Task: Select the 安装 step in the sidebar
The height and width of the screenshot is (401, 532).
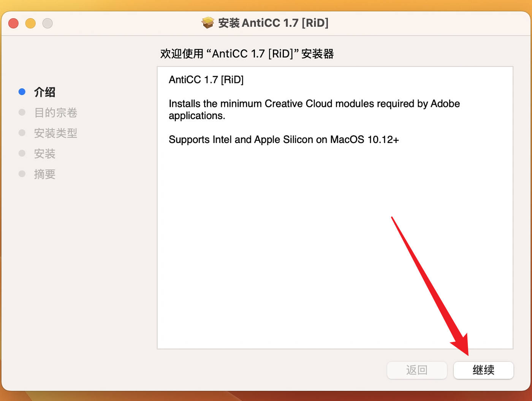Action: pyautogui.click(x=45, y=154)
